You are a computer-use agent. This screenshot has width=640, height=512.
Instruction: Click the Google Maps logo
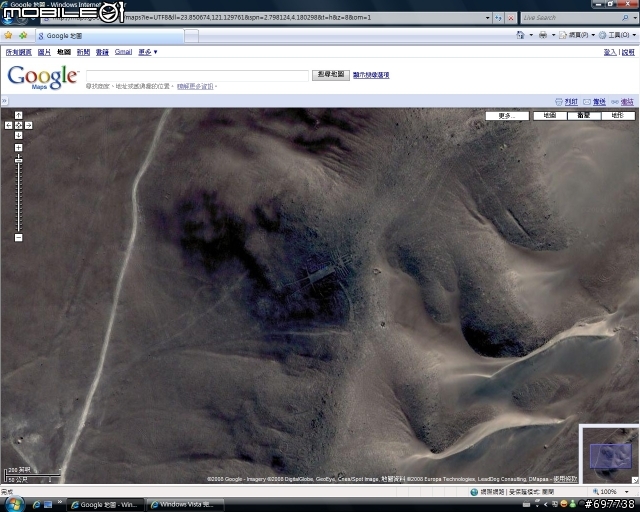[x=42, y=77]
